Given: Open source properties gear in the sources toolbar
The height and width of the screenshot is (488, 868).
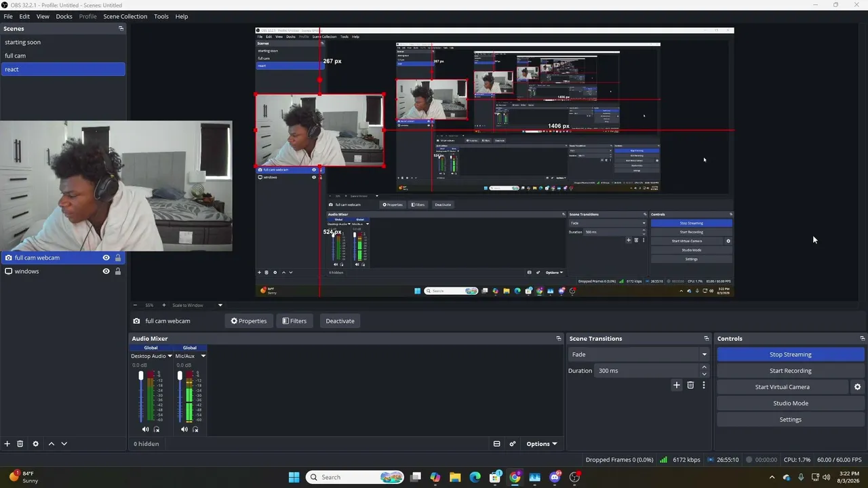Looking at the screenshot, I should pyautogui.click(x=35, y=444).
